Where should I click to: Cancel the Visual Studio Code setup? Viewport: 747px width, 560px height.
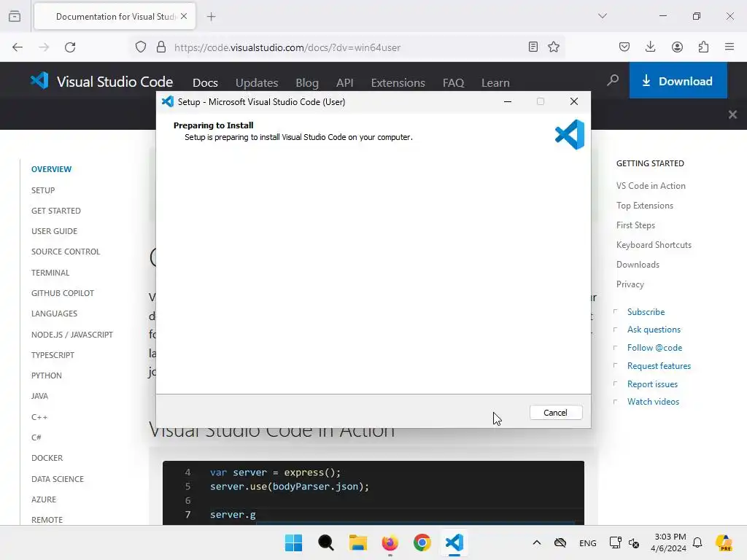(555, 413)
